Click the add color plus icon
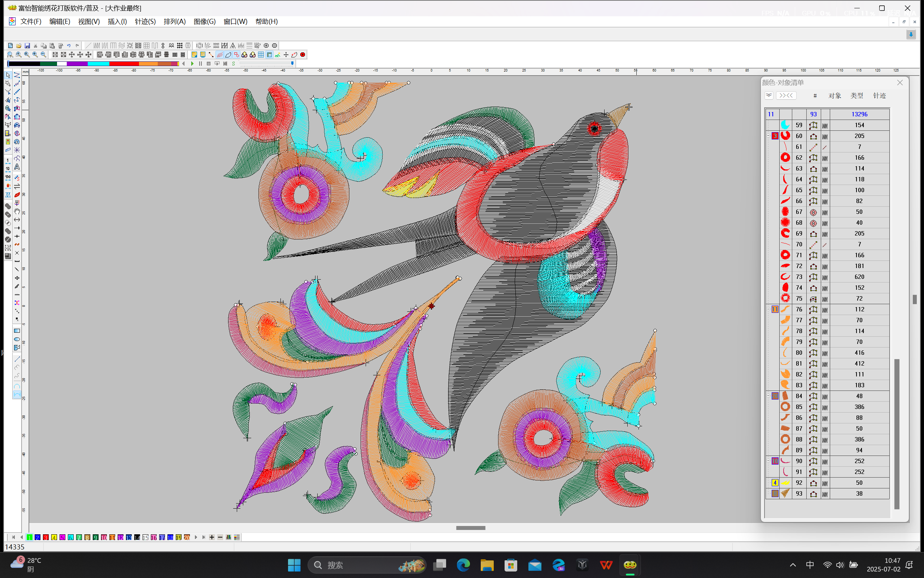Image resolution: width=924 pixels, height=578 pixels. pyautogui.click(x=212, y=537)
